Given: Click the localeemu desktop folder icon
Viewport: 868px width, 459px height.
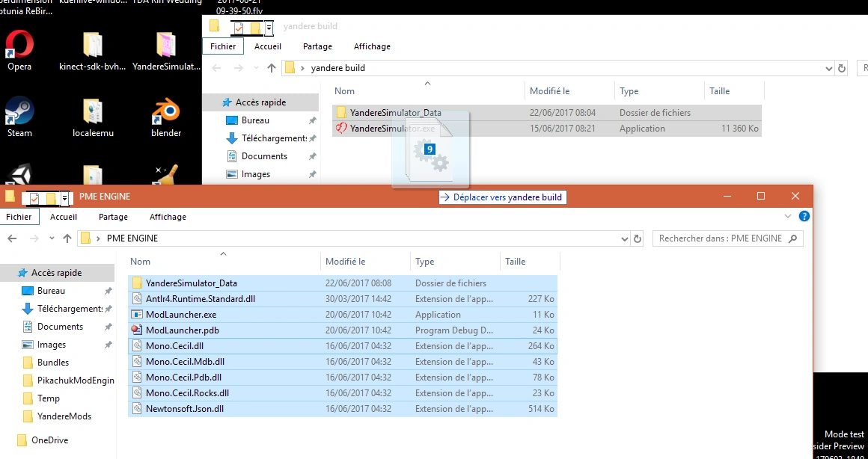Looking at the screenshot, I should (93, 111).
